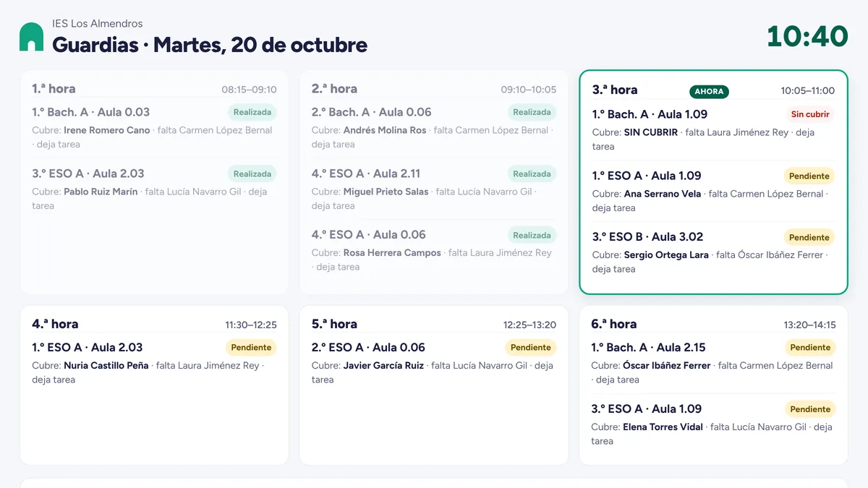The width and height of the screenshot is (868, 488).
Task: Select teacher Sergio Ortega Lara
Action: click(x=666, y=255)
